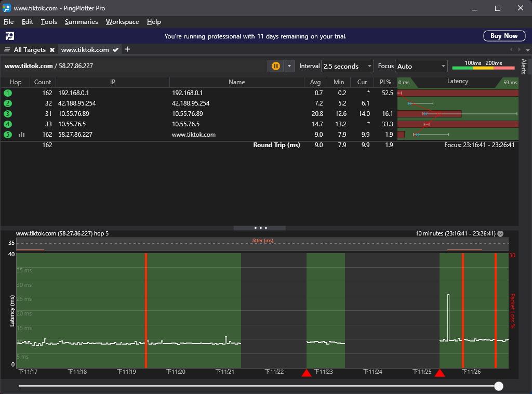Screen dimensions: 532x394
Task: Open the Workspace menu
Action: [x=123, y=22]
